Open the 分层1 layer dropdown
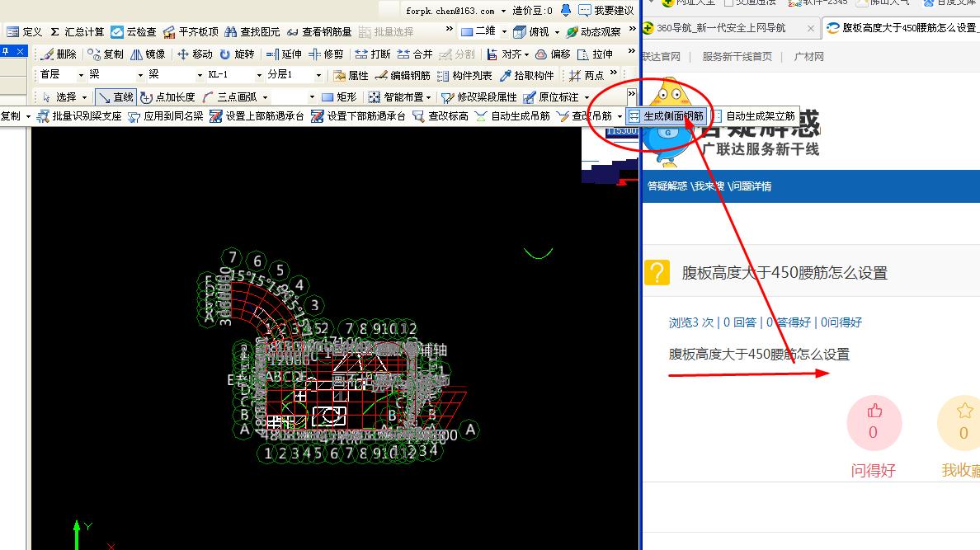The image size is (980, 550). [x=318, y=75]
